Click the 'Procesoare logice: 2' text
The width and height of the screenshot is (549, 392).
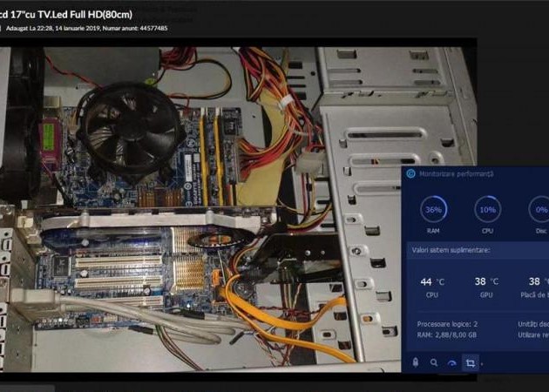coord(447,323)
